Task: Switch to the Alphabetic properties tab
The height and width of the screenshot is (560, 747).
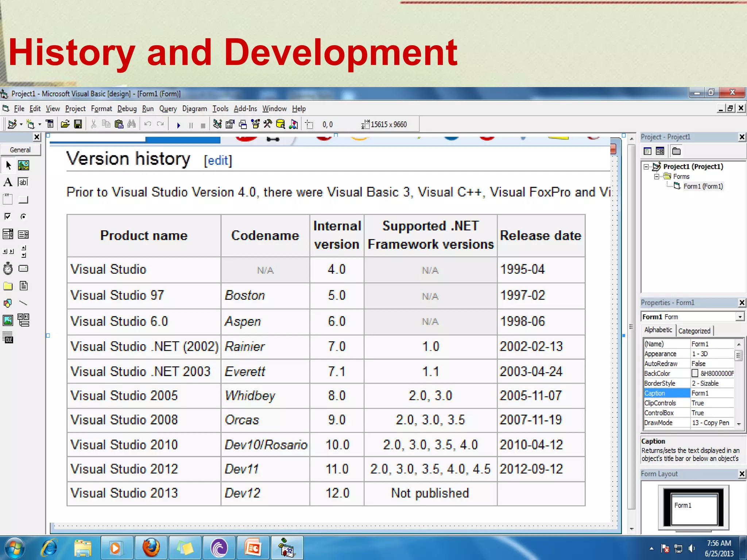Action: click(658, 330)
